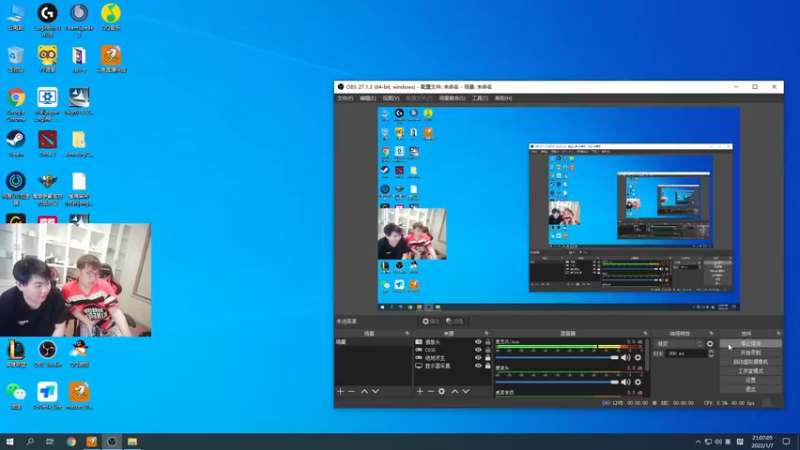
Task: Open settings gear of first mixer channel
Action: coord(638,358)
